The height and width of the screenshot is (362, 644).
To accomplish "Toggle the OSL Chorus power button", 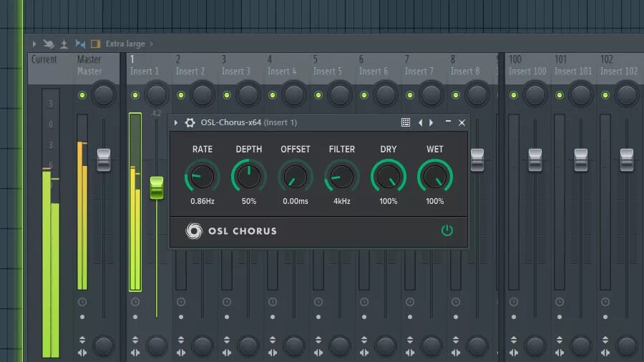I will coord(447,230).
